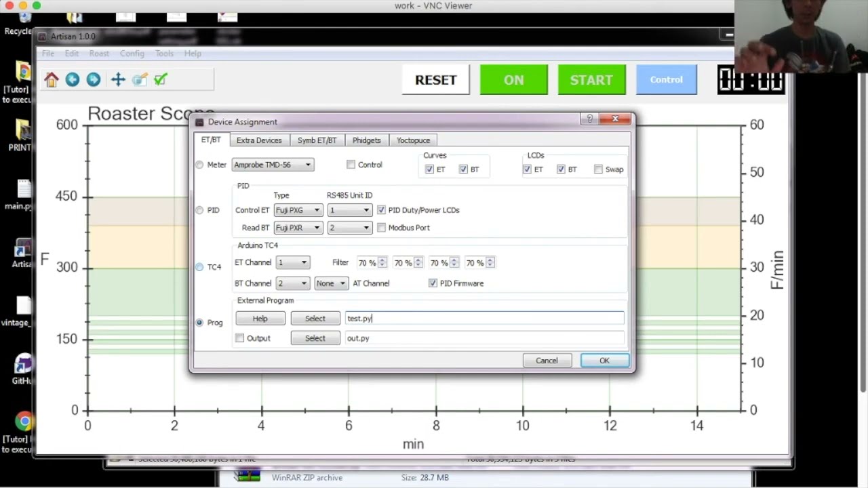This screenshot has height=488, width=868.
Task: Toggle PID Duty/Power LCDs checkbox
Action: click(x=381, y=210)
